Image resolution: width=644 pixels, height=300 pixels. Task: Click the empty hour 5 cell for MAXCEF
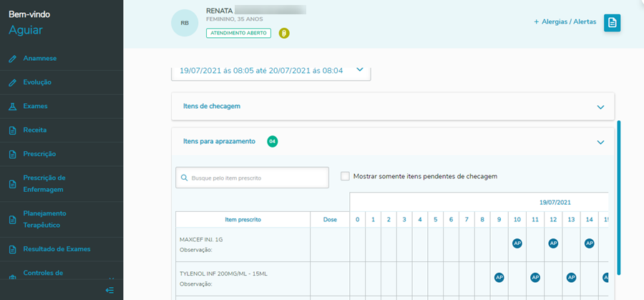pyautogui.click(x=435, y=245)
